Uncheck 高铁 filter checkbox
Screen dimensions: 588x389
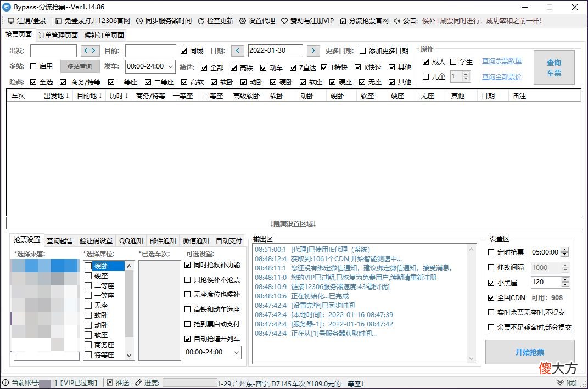tap(234, 67)
